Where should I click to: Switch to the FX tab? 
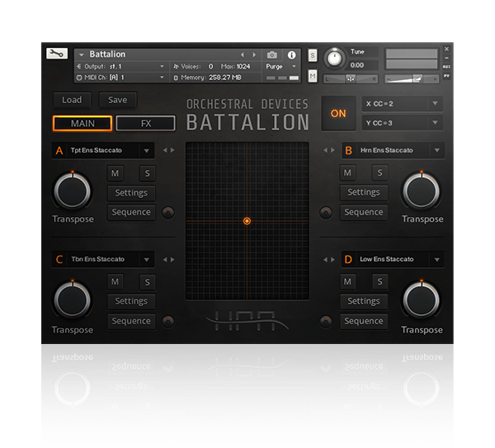(x=146, y=123)
